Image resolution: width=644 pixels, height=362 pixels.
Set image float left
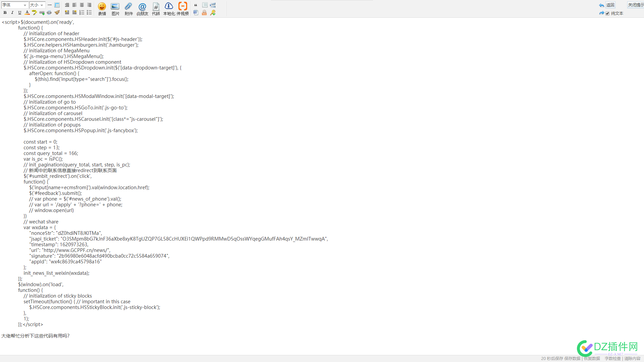[67, 12]
